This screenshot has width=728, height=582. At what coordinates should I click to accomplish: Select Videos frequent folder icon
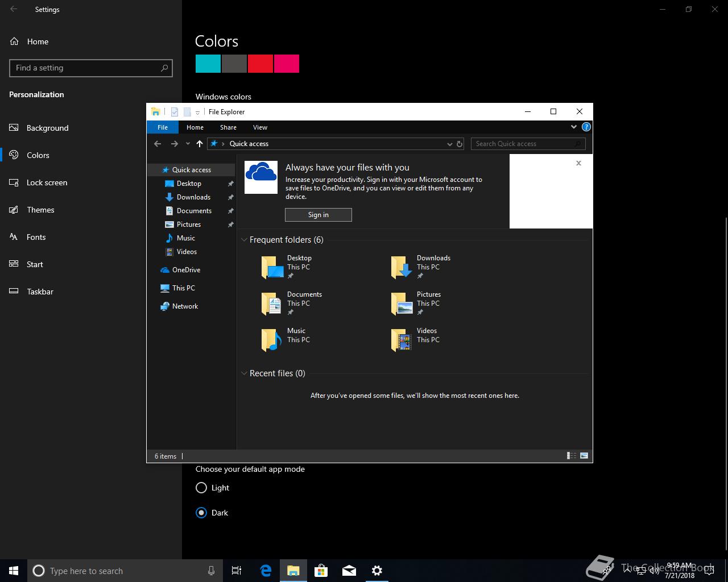[402, 340]
